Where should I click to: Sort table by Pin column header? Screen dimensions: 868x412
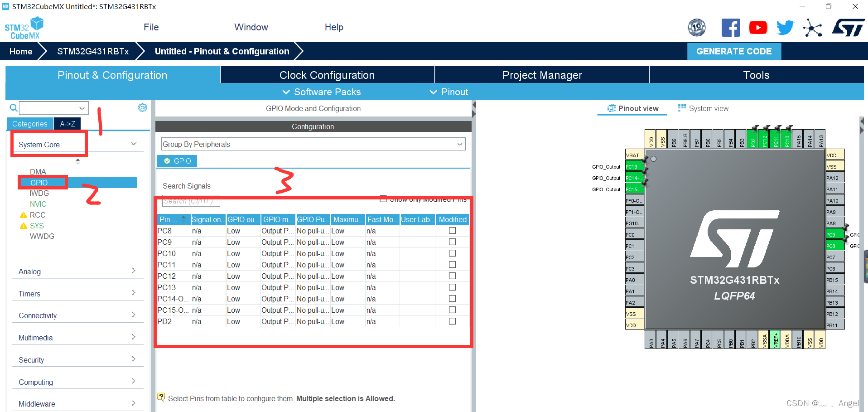click(173, 219)
